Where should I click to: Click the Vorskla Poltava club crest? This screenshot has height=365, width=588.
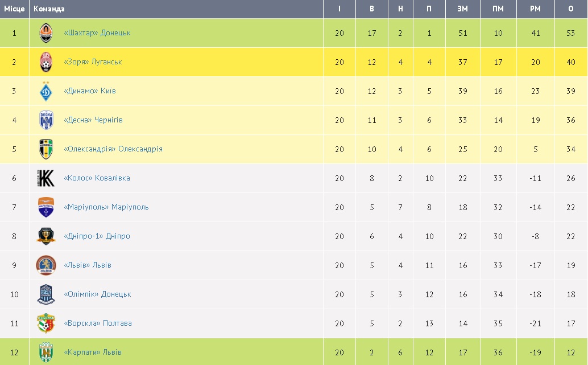[x=46, y=323]
